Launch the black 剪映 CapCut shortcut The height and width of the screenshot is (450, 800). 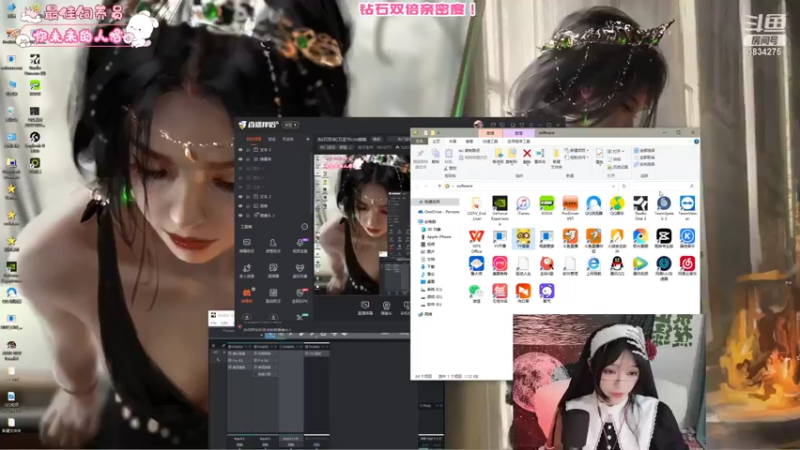point(664,238)
